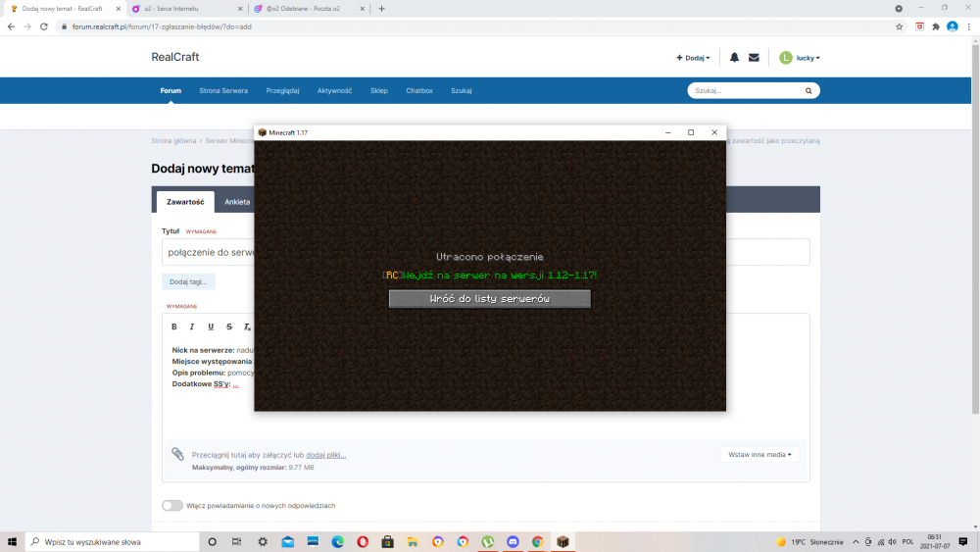Focus the Szukaj search field
The image size is (980, 552).
coord(745,90)
